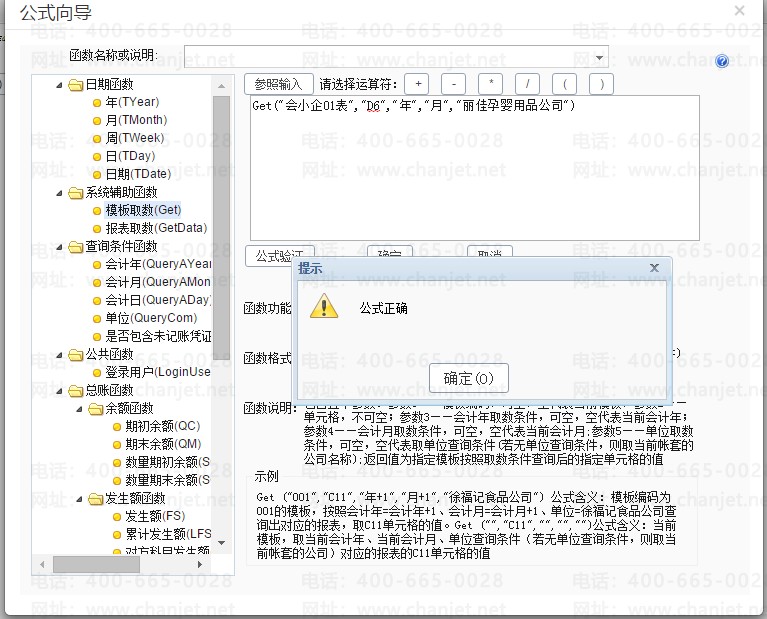Click the 查询条件函数 folder icon
This screenshot has height=619, width=767.
click(x=75, y=247)
